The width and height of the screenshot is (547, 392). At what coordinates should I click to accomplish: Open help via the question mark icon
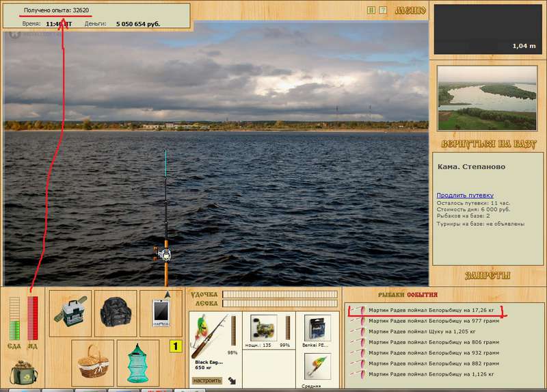tap(383, 10)
